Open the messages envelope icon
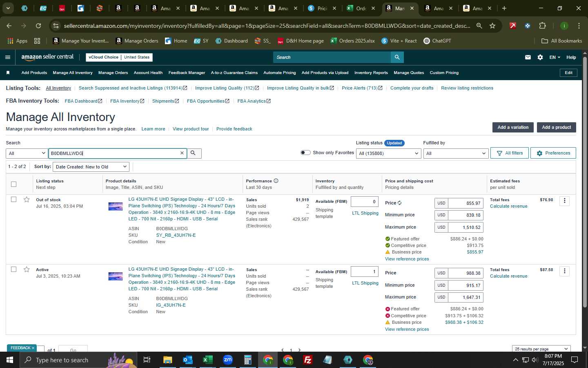This screenshot has width=588, height=368. point(528,57)
